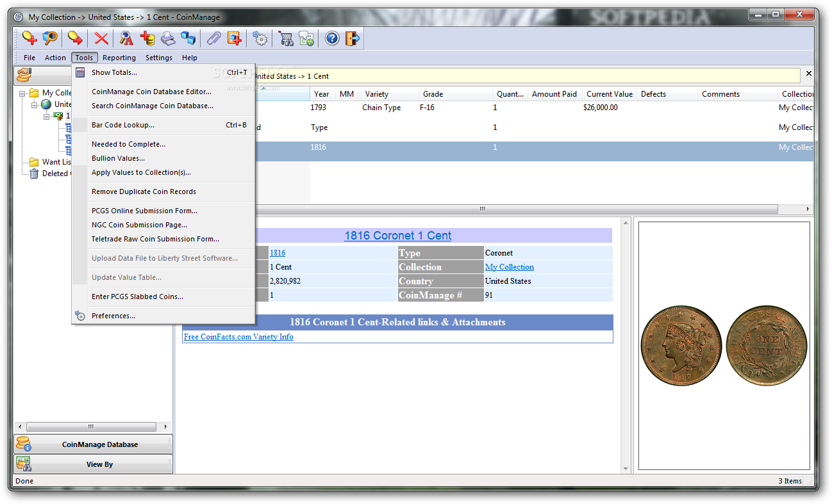This screenshot has width=832, height=504.
Task: Close the yellow path bar with X
Action: pos(809,74)
